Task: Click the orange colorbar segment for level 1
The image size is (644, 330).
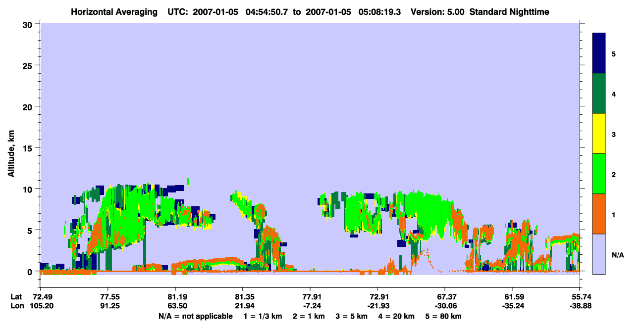Action: 599,214
